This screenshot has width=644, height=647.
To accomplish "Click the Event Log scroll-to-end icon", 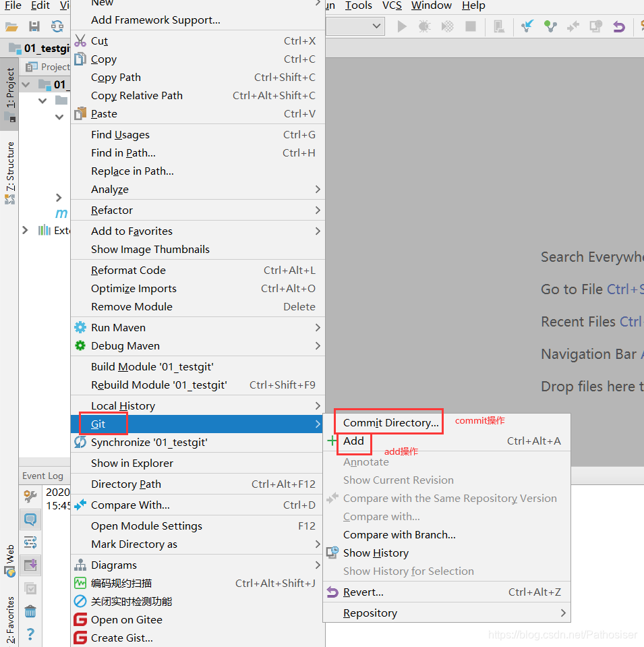I will pos(30,565).
